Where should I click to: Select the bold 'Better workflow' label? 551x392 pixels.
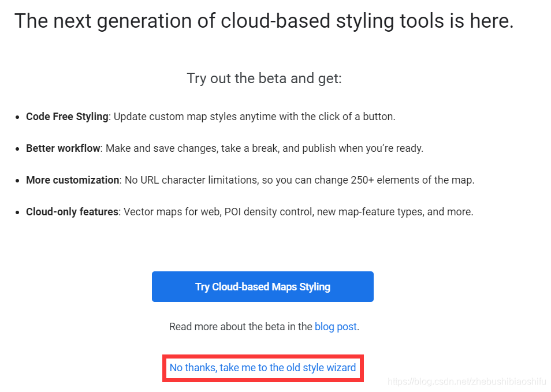(63, 148)
